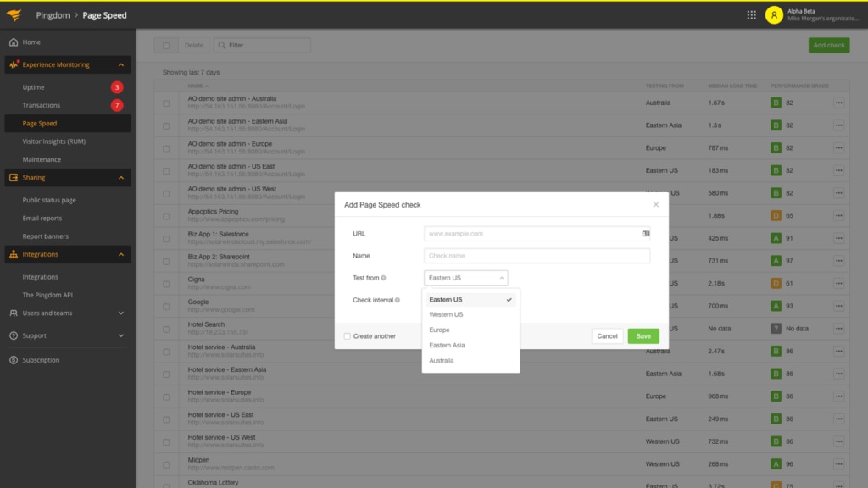Open the apps grid icon
This screenshot has width=868, height=488.
click(x=751, y=15)
